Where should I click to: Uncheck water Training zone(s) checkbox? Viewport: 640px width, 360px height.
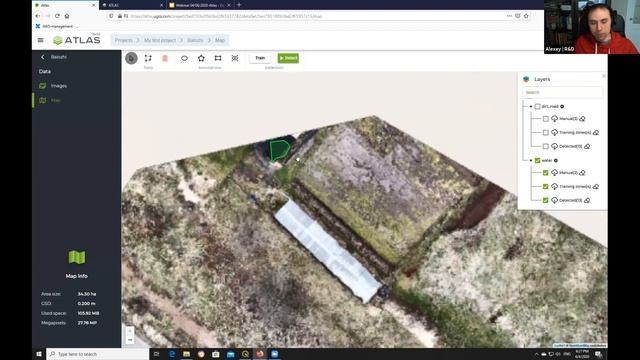click(x=546, y=187)
